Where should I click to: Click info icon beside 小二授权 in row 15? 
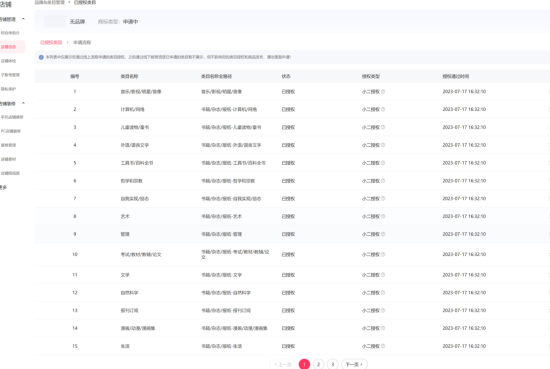point(383,346)
